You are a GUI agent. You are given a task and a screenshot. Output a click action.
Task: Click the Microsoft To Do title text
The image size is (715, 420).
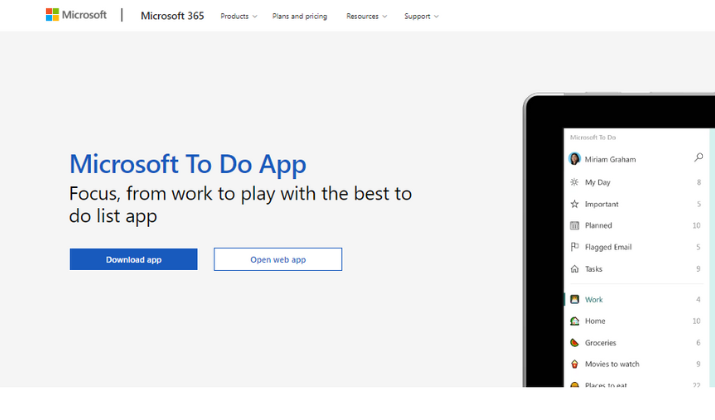coord(593,137)
